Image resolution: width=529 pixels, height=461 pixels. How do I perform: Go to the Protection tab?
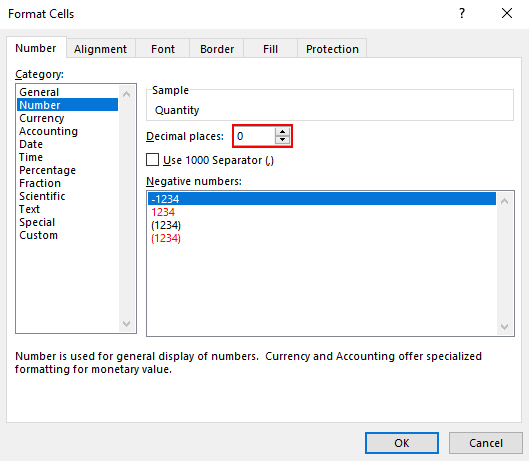click(x=332, y=49)
